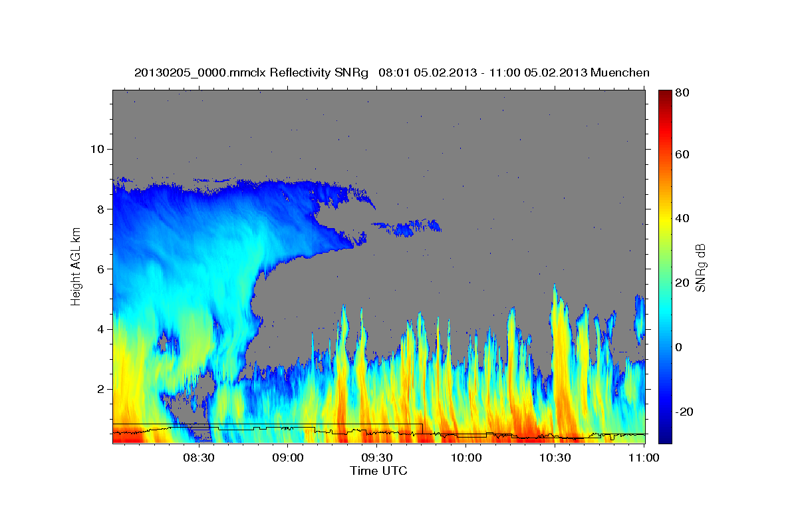Click the 11:00 time tick label
Screen dimensions: 798x532
(644, 458)
